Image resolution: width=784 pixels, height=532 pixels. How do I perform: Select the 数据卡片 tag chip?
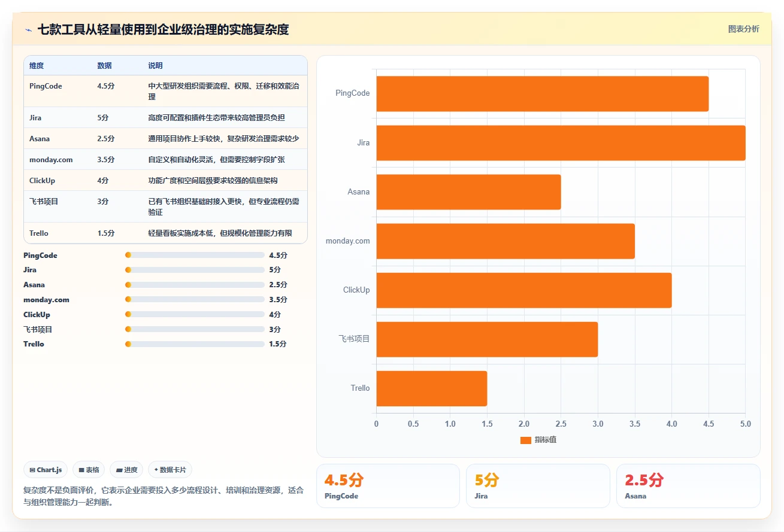pyautogui.click(x=170, y=470)
